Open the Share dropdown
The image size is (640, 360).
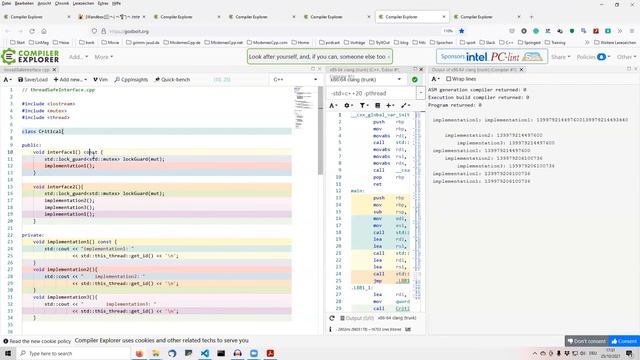(561, 57)
